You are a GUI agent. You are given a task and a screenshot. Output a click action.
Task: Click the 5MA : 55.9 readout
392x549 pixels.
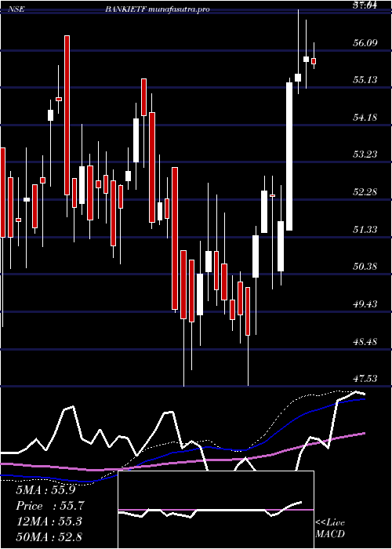[x=45, y=490]
